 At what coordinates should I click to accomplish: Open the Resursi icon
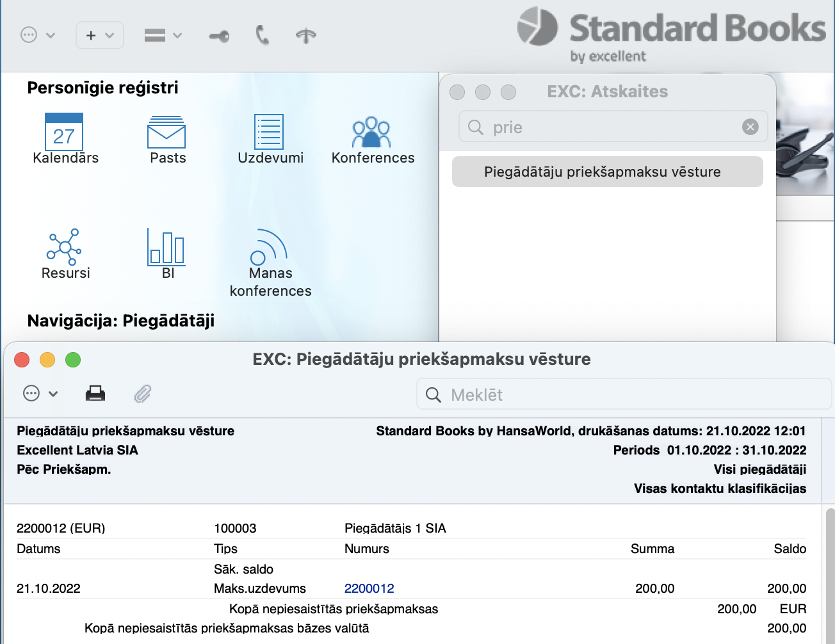point(64,247)
